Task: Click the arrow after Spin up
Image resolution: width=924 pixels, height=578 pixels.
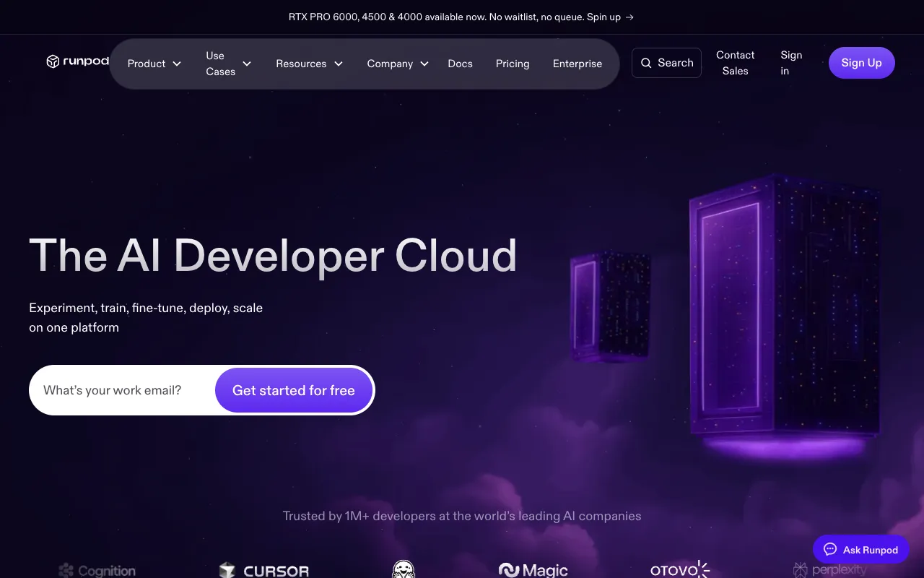Action: point(629,17)
